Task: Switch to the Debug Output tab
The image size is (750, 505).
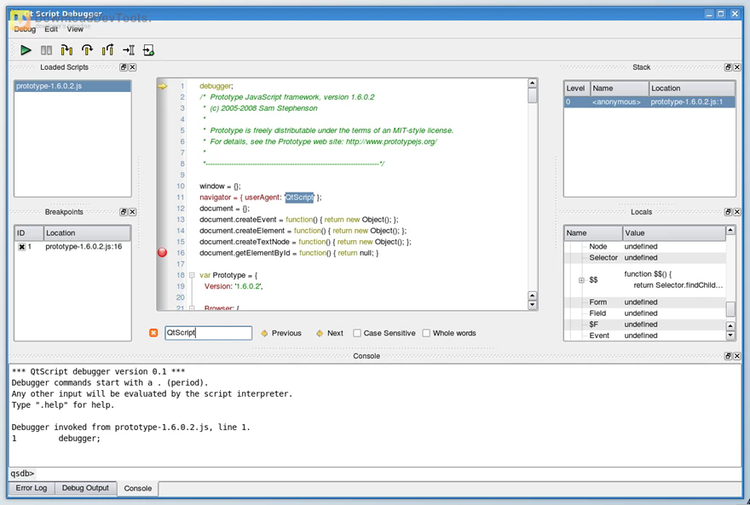Action: [85, 488]
